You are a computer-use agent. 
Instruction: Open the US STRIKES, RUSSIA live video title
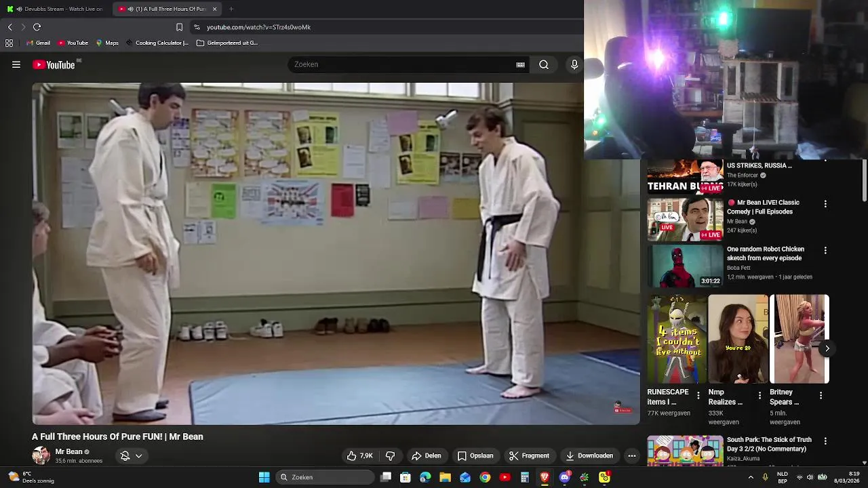click(759, 165)
